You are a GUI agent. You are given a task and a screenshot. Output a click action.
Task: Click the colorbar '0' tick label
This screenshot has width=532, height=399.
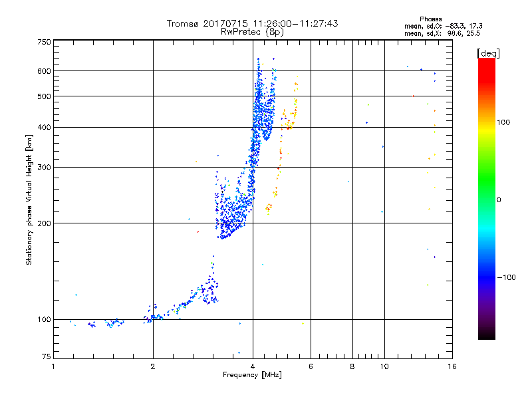coord(499,200)
